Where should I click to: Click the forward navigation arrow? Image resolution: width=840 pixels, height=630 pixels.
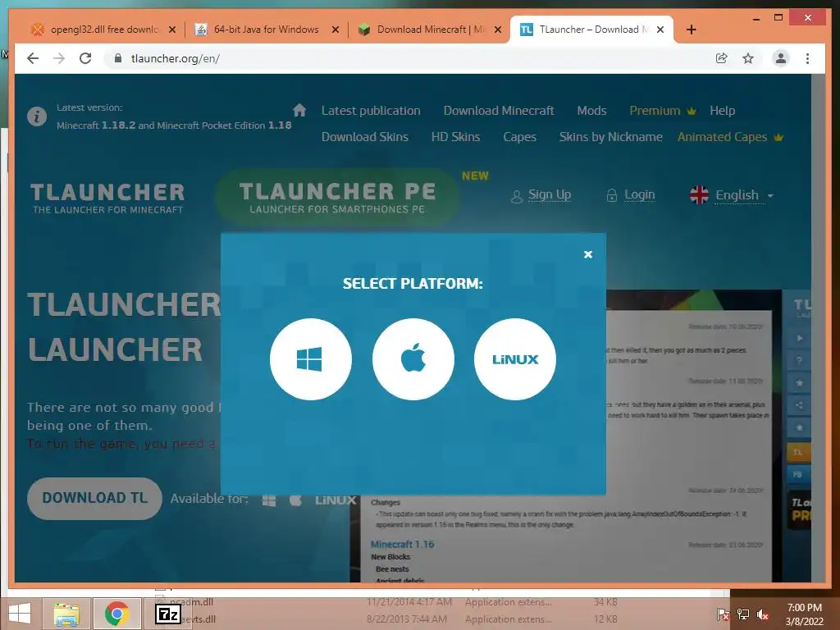pos(59,58)
